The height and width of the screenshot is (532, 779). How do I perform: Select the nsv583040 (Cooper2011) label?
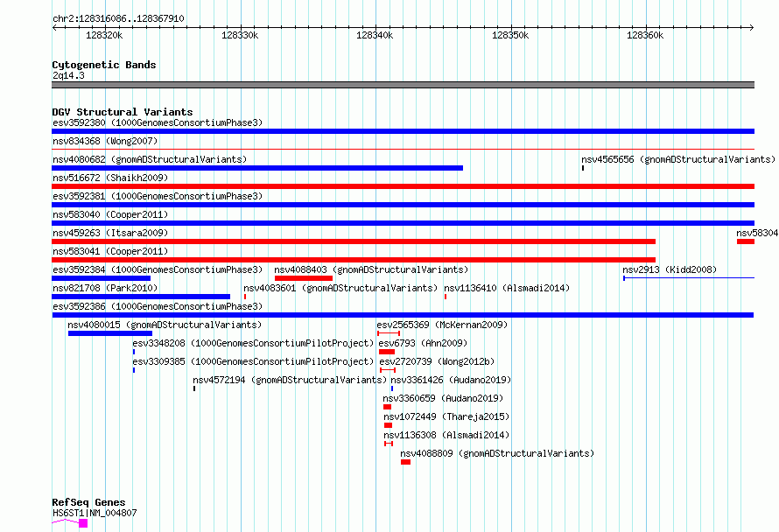(110, 214)
